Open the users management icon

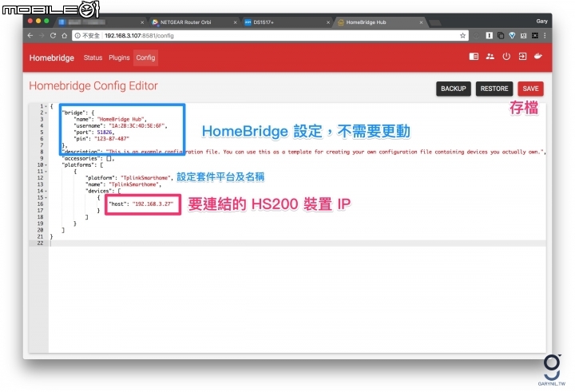(490, 57)
